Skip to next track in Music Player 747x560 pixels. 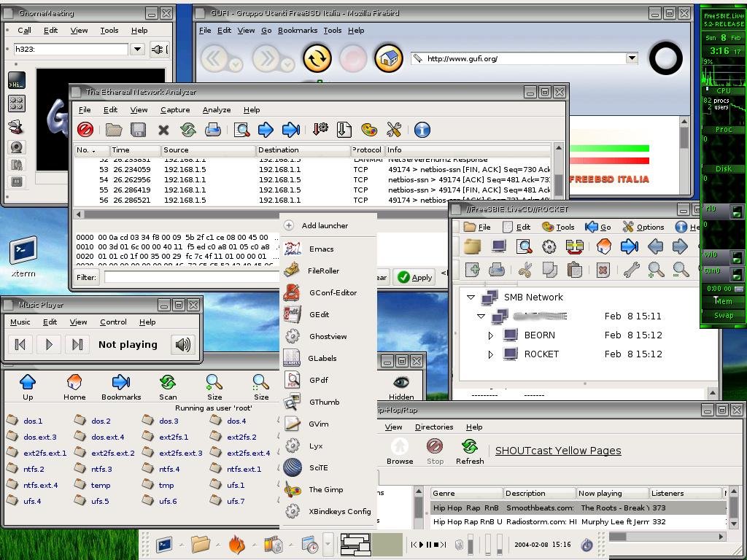pos(77,344)
